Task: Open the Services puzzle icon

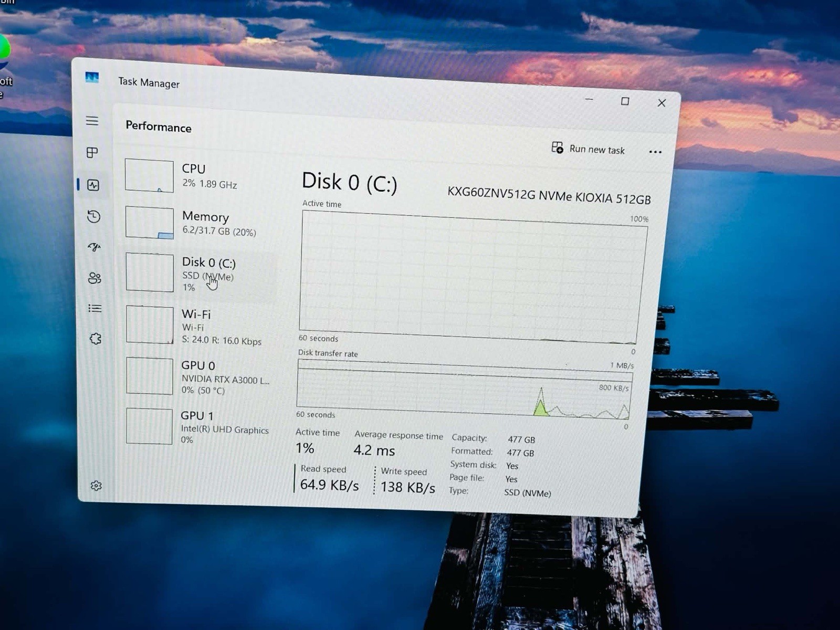Action: (95, 339)
